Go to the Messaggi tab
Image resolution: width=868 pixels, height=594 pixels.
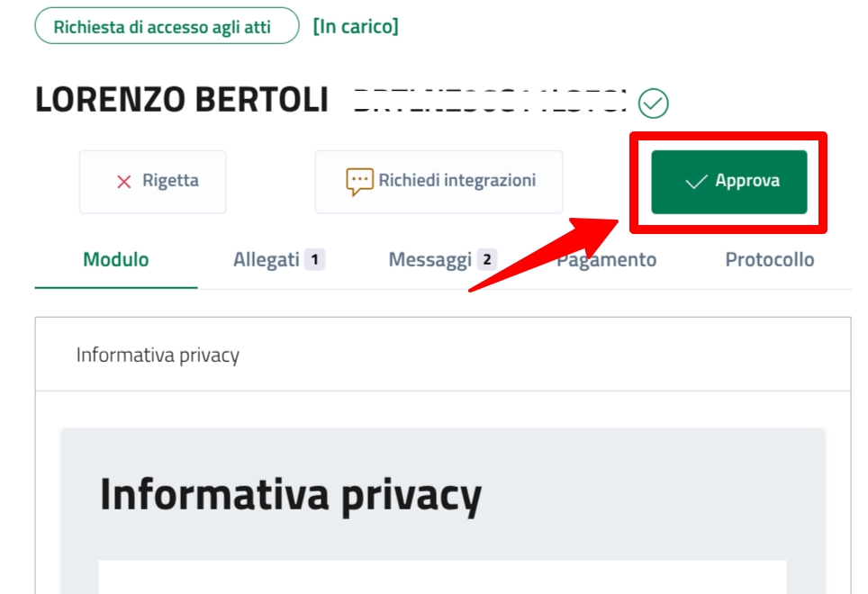429,260
